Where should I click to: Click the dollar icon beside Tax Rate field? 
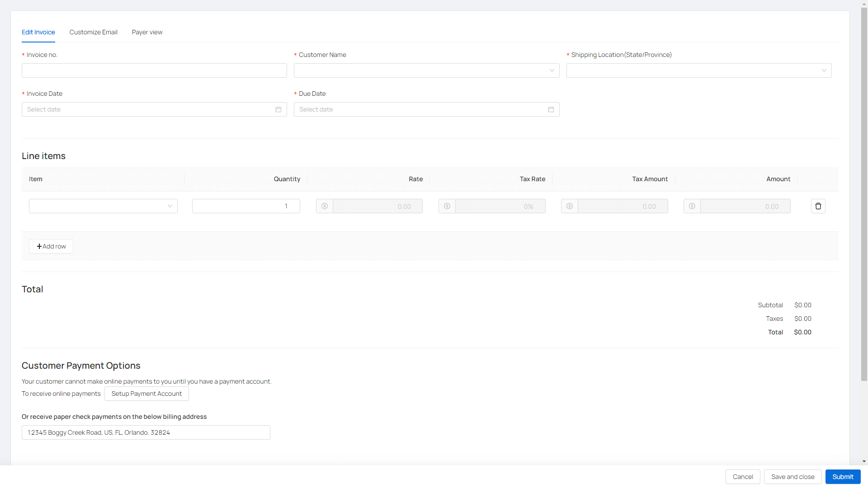click(x=447, y=206)
